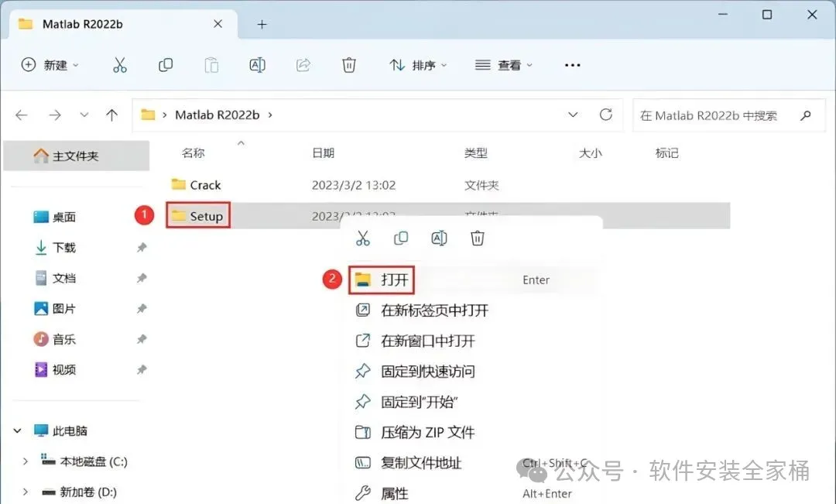Select the Setup folder
This screenshot has height=504, width=836.
point(198,215)
